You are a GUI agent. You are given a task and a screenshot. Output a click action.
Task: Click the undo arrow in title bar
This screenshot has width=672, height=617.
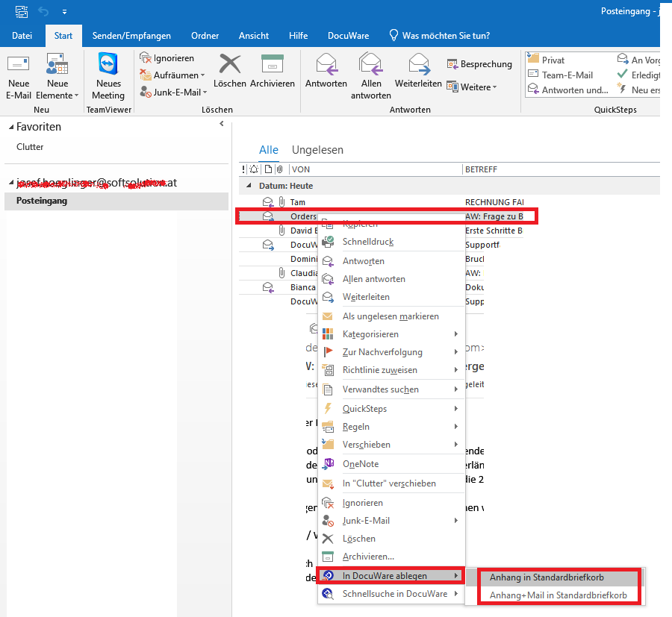tap(43, 11)
